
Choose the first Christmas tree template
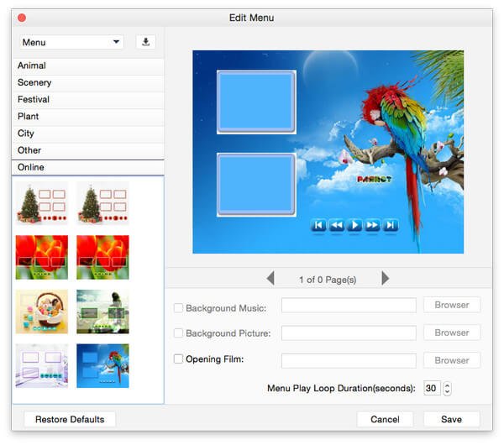coord(42,203)
